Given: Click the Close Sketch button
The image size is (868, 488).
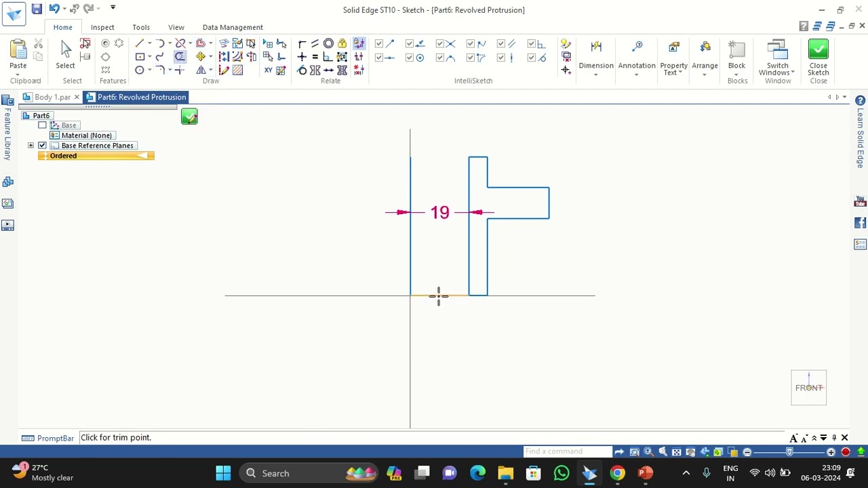Looking at the screenshot, I should 818,58.
